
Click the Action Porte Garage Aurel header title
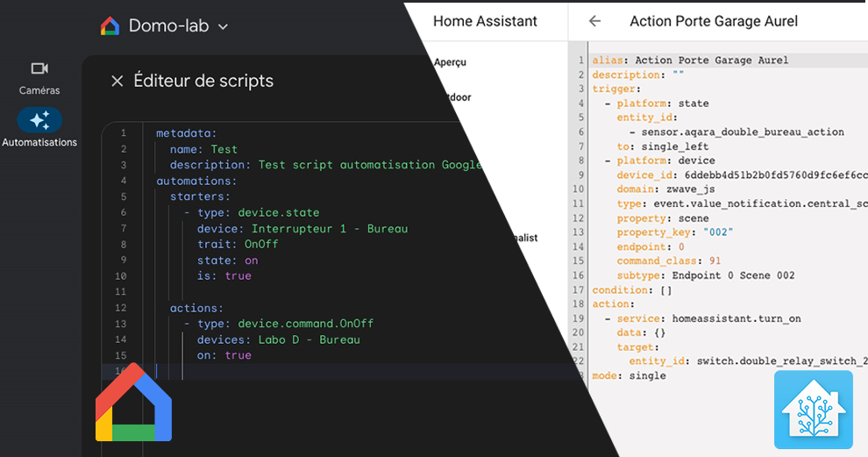click(x=714, y=21)
